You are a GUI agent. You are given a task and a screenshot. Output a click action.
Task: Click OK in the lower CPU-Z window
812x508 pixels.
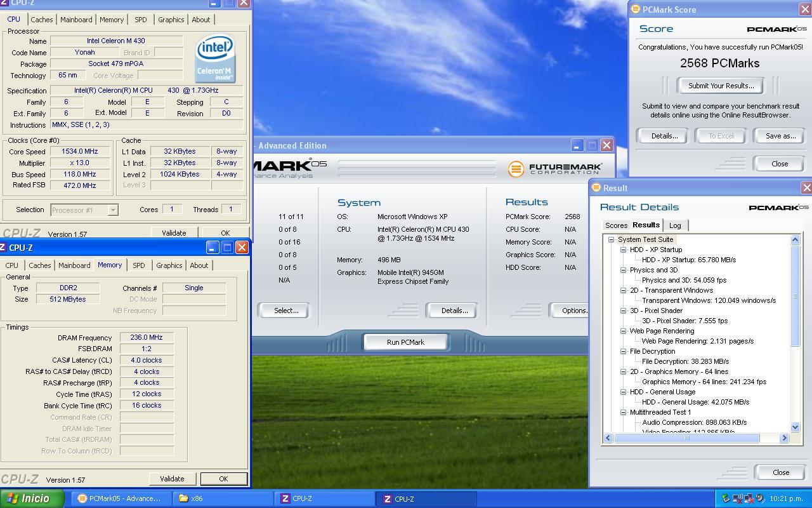coord(223,479)
